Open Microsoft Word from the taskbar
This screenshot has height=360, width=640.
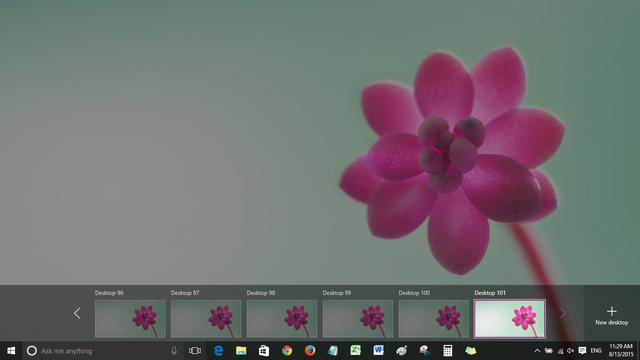tap(378, 351)
